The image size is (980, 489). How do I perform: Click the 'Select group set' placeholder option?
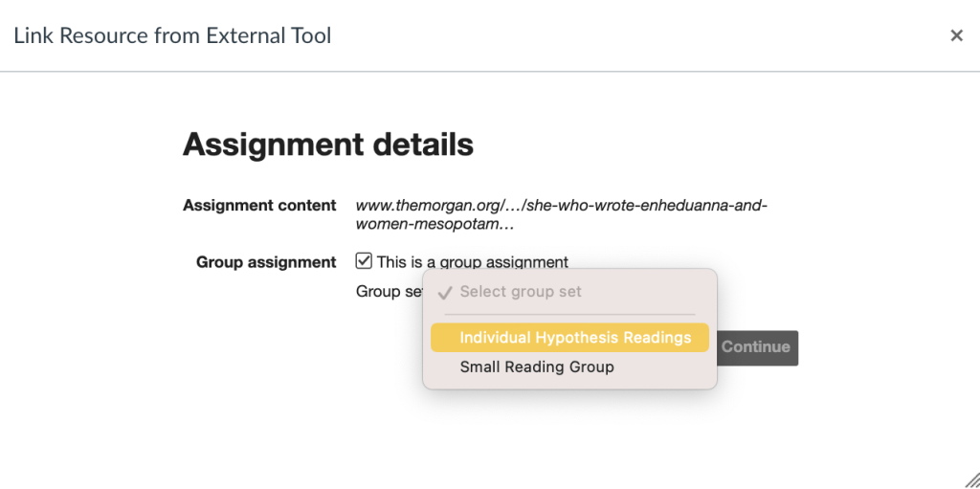point(520,292)
